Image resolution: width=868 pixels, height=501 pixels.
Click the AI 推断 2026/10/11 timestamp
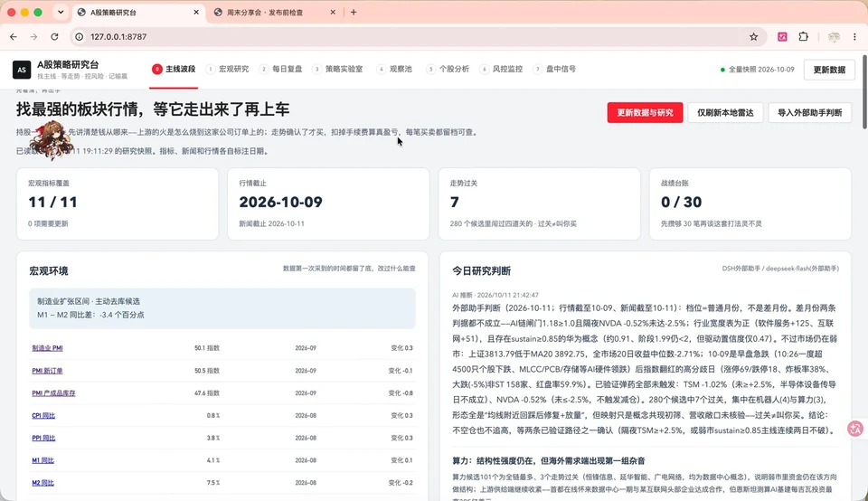pyautogui.click(x=495, y=295)
